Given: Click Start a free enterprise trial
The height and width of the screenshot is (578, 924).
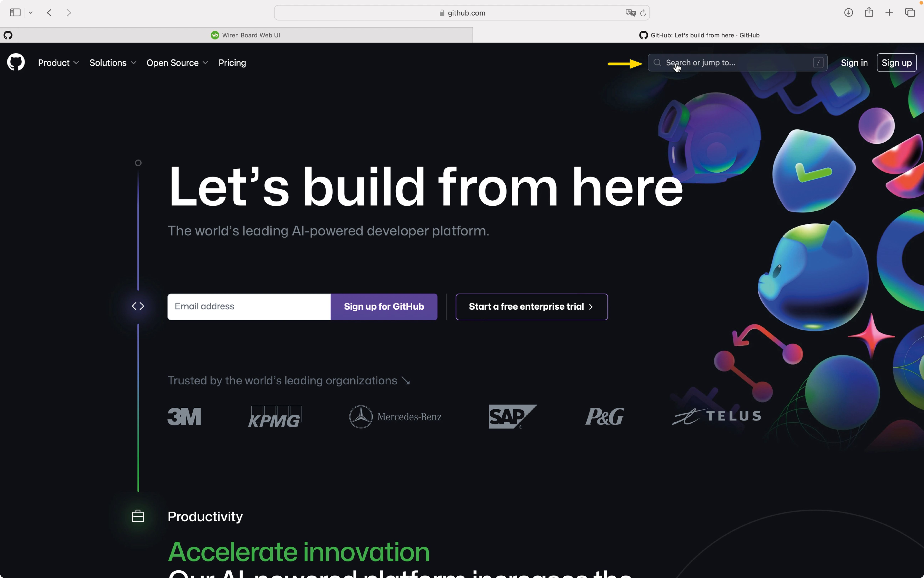Looking at the screenshot, I should click(x=531, y=307).
